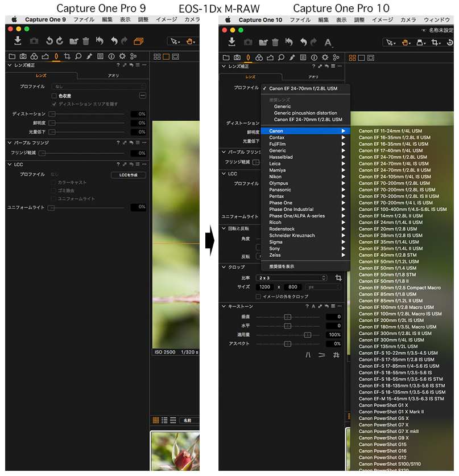
Task: Click vertical keystone icon under キーストーン sliders
Action: (x=308, y=355)
